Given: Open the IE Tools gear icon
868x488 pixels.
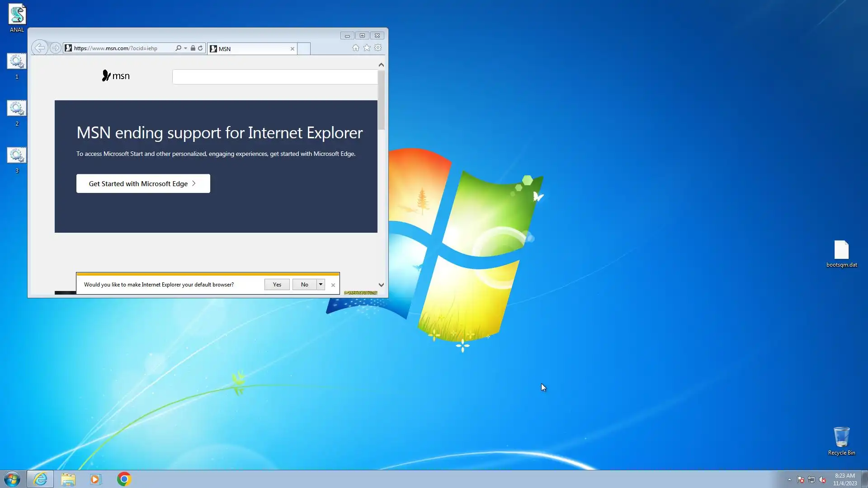Looking at the screenshot, I should (378, 48).
